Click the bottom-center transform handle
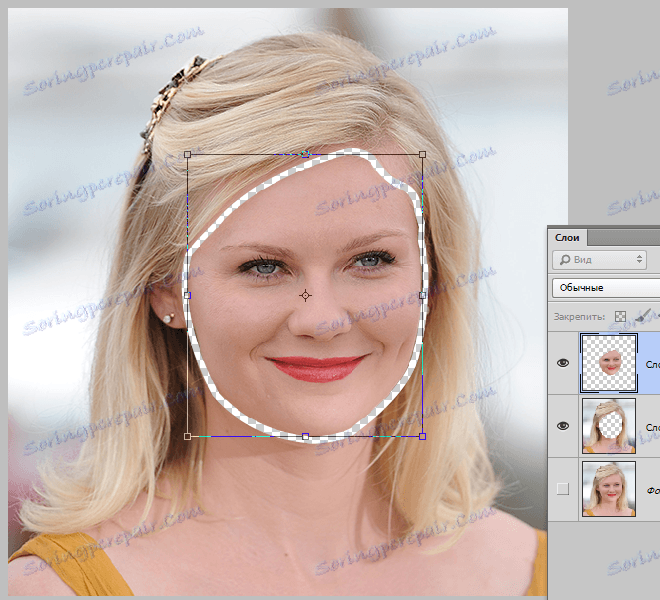This screenshot has height=600, width=660. click(x=306, y=436)
